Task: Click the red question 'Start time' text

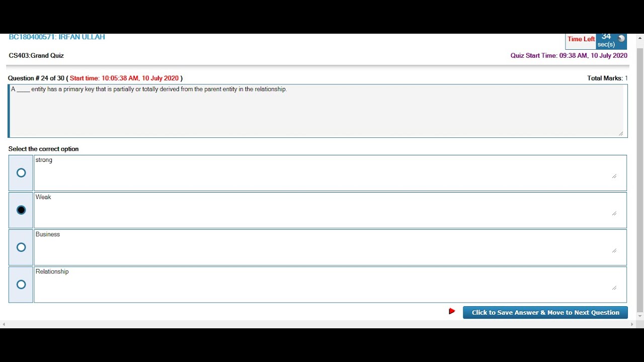Action: click(124, 78)
